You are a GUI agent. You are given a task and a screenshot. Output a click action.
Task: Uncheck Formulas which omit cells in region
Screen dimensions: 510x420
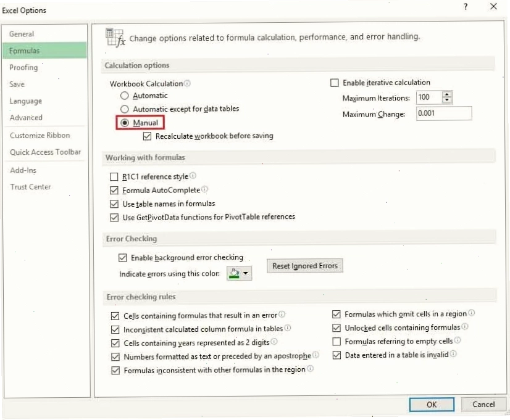(337, 314)
